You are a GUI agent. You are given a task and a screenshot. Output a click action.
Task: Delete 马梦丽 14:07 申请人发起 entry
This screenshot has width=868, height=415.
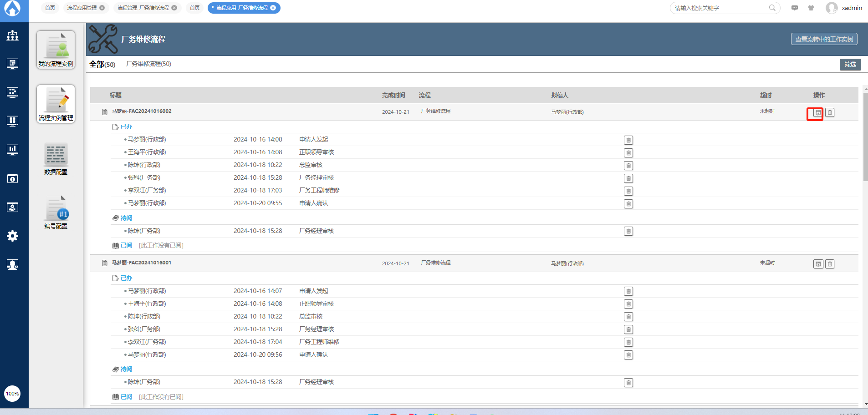tap(628, 291)
